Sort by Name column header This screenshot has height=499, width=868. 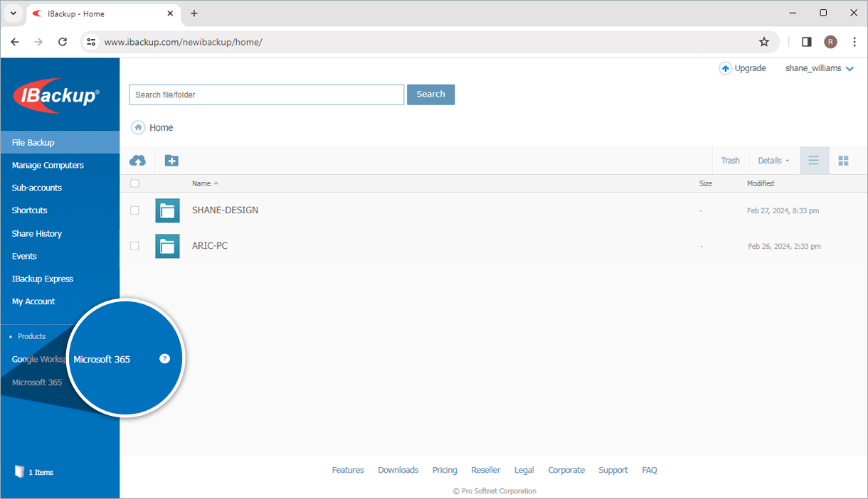(x=205, y=183)
